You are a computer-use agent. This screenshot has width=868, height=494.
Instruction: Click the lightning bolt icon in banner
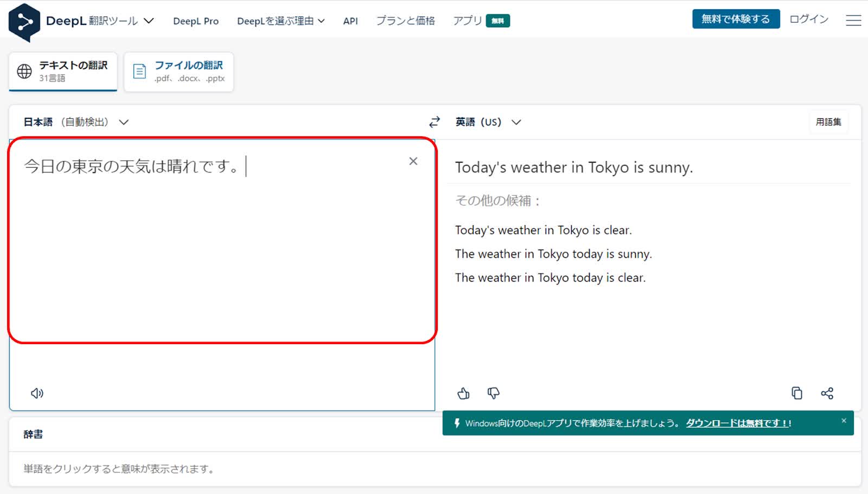coord(457,423)
